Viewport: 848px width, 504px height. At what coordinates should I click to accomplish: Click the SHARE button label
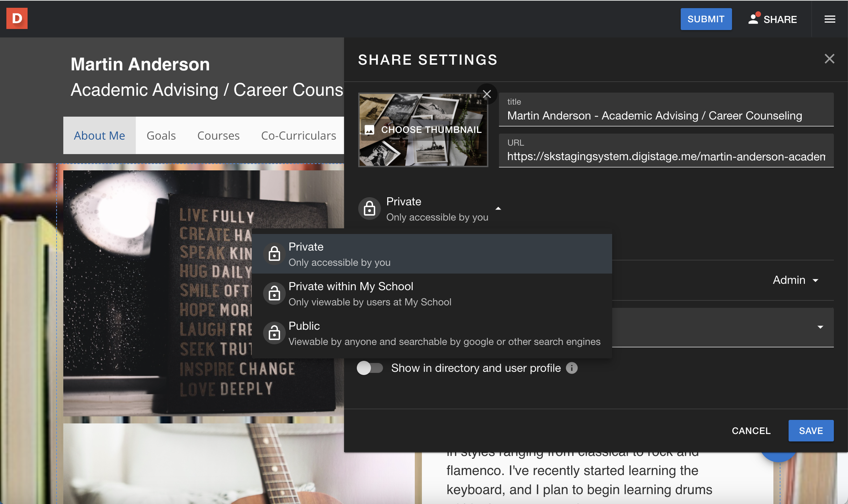pyautogui.click(x=780, y=19)
